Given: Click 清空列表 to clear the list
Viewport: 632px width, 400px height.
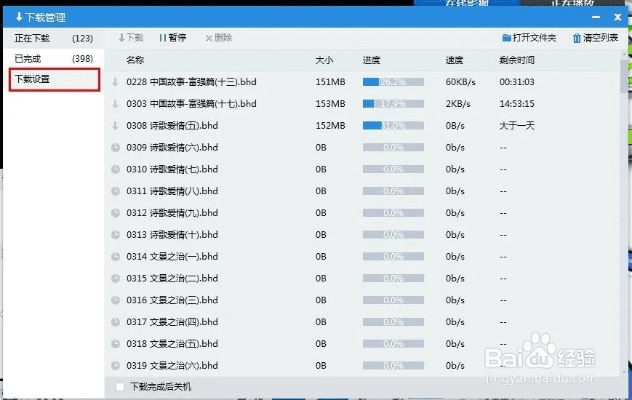Looking at the screenshot, I should click(x=595, y=38).
